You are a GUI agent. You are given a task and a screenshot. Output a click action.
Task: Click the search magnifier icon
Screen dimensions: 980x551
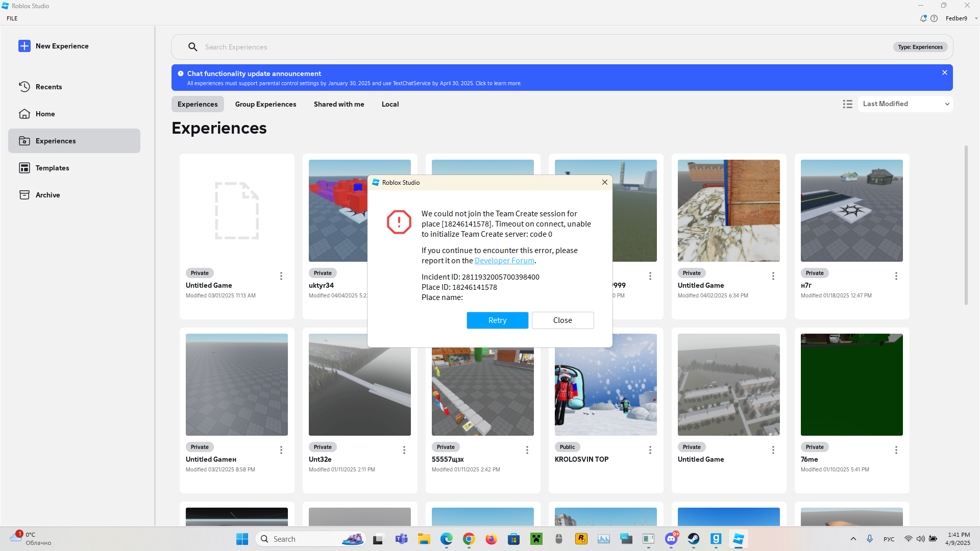tap(192, 47)
